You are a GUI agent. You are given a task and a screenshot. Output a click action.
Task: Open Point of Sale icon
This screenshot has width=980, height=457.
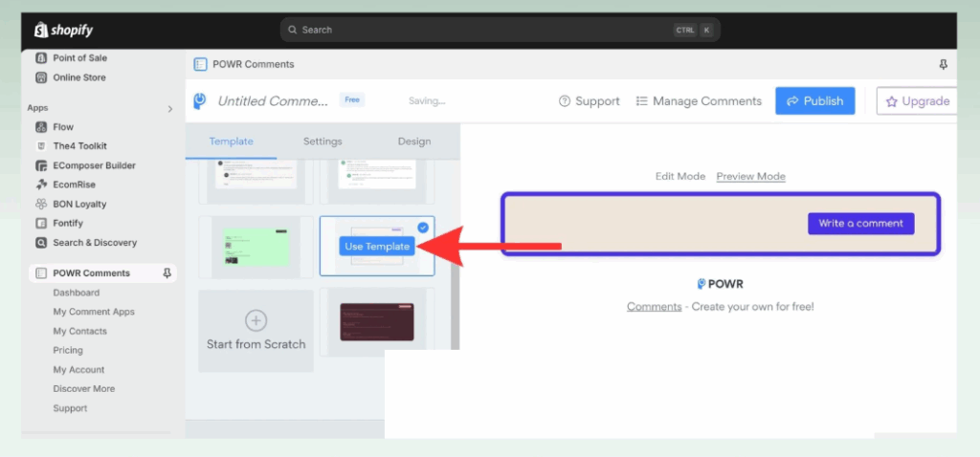[41, 58]
